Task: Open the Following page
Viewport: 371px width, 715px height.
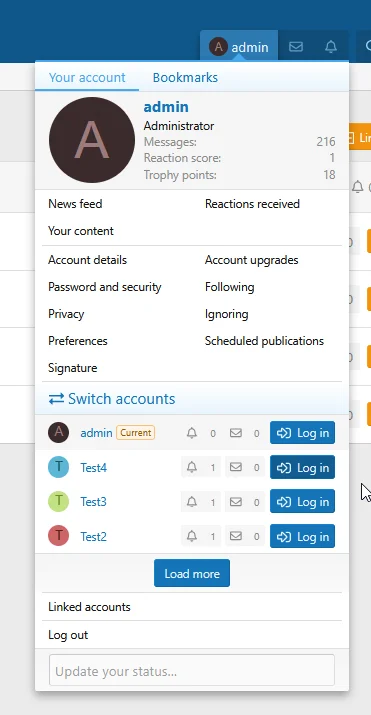Action: pyautogui.click(x=230, y=287)
